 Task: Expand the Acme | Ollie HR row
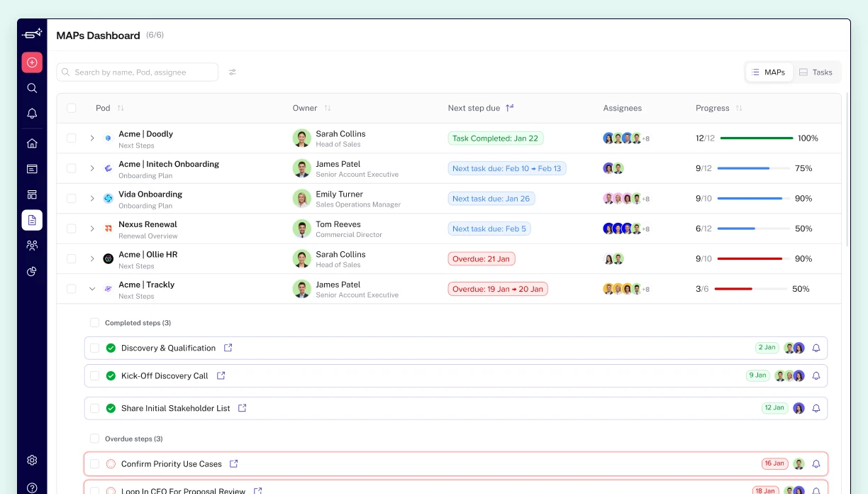(x=92, y=259)
